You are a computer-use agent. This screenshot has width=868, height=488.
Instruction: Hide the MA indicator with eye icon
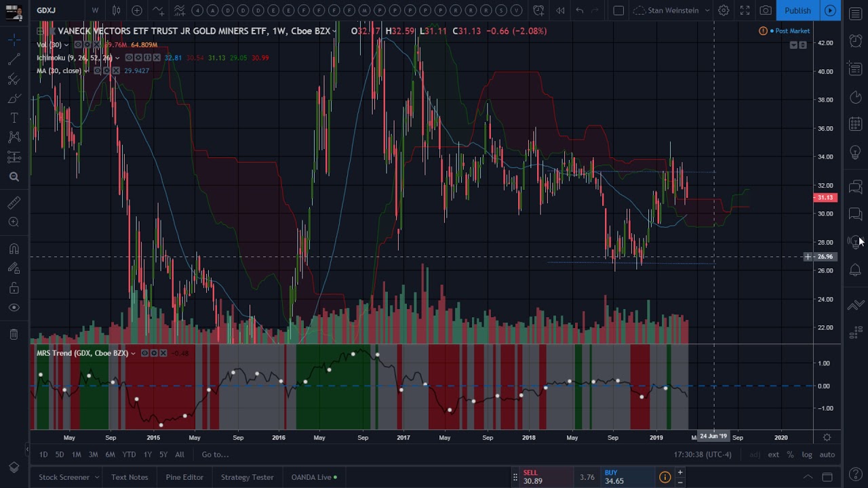click(98, 70)
